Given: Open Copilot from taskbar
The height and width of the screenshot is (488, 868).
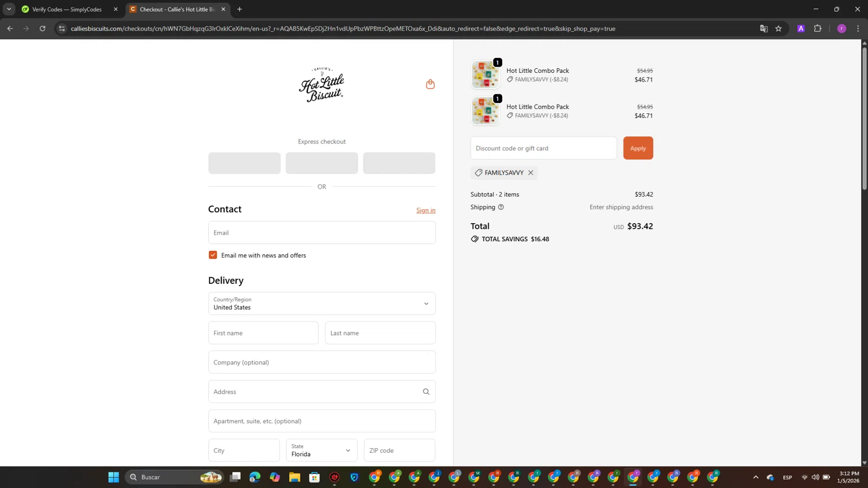Looking at the screenshot, I should [275, 477].
